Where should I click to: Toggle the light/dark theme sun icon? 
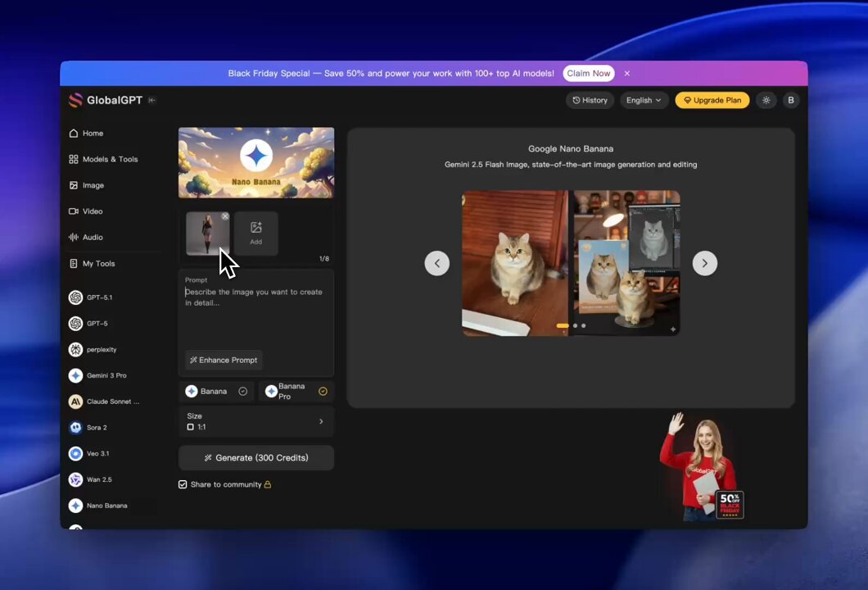tap(766, 100)
